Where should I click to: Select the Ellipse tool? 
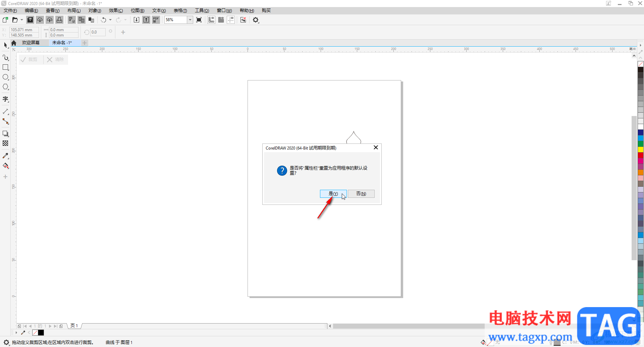[5, 77]
